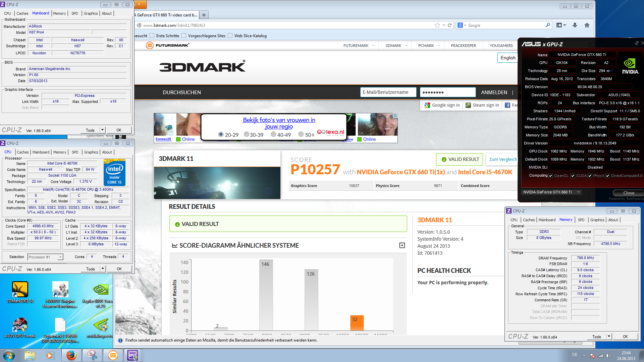Toggle the DirectCompute 5.0 checkbox
The height and width of the screenshot is (362, 644).
pos(607,176)
